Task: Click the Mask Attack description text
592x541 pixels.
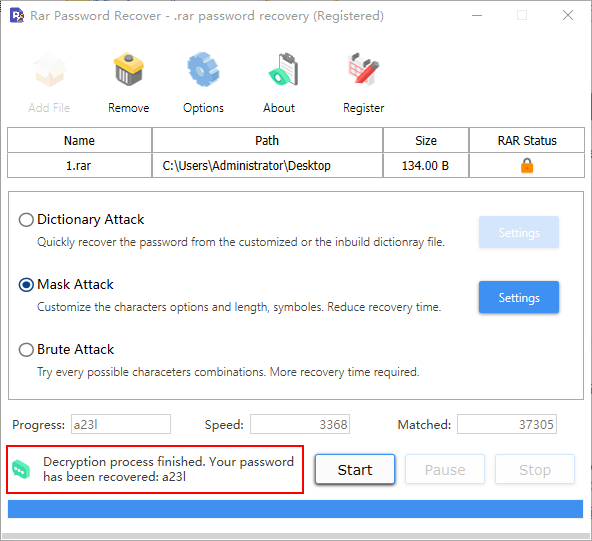Action: (239, 307)
